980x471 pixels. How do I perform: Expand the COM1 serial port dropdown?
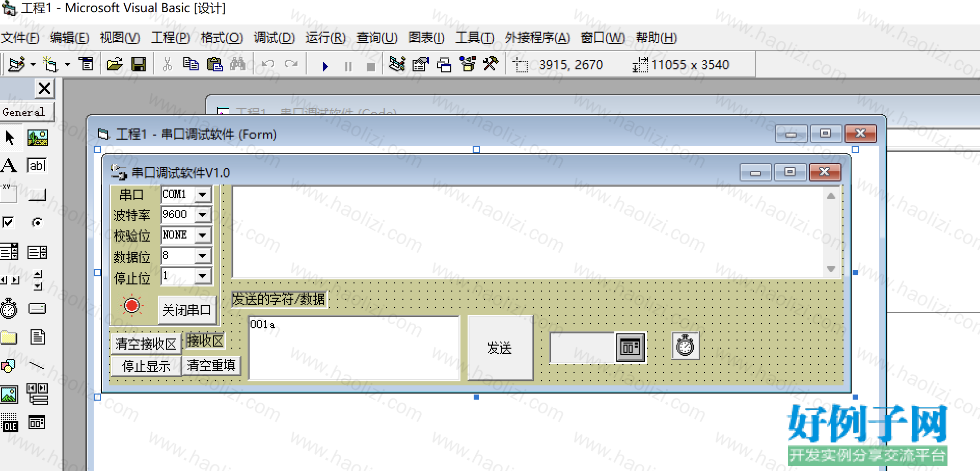202,194
